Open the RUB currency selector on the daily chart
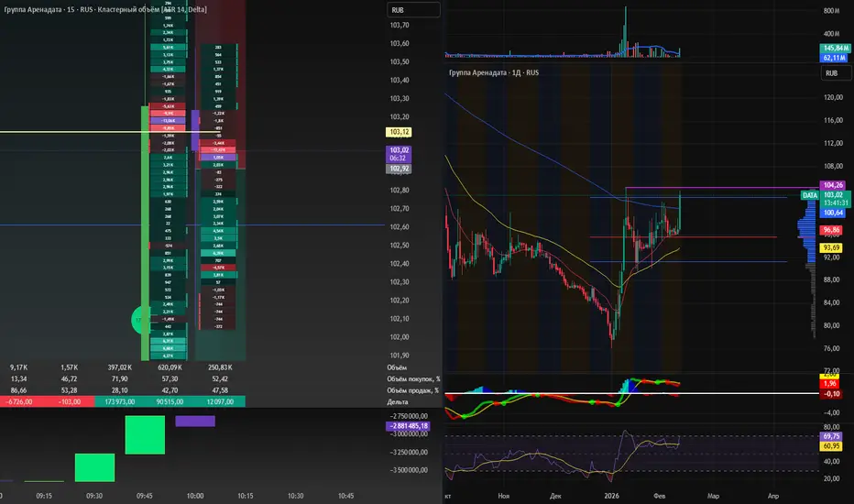 tap(836, 73)
